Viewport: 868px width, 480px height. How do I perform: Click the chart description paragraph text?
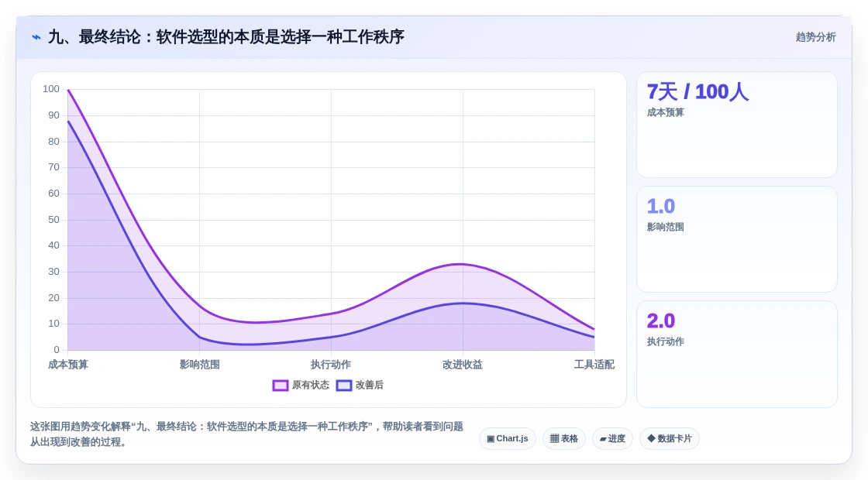[x=246, y=434]
